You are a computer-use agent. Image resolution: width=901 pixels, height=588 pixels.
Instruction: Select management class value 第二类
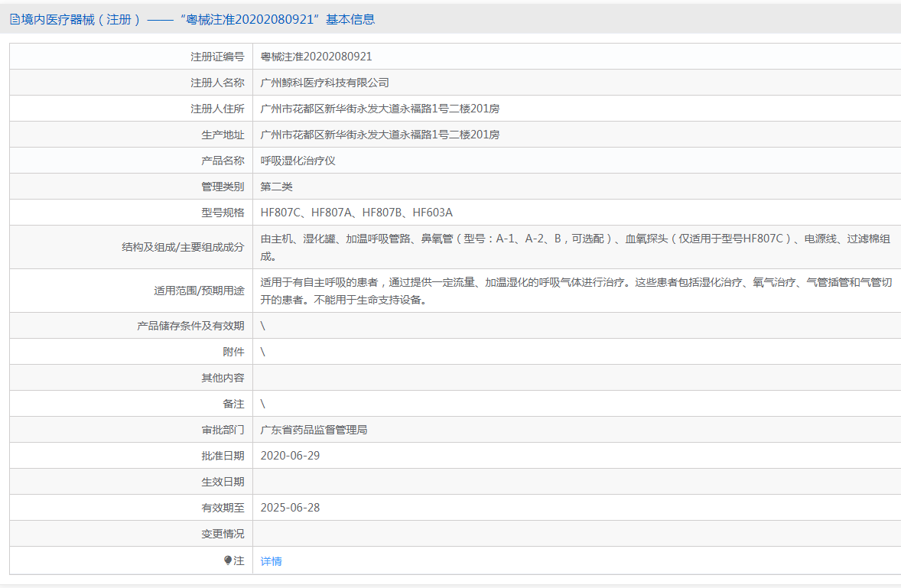(276, 187)
